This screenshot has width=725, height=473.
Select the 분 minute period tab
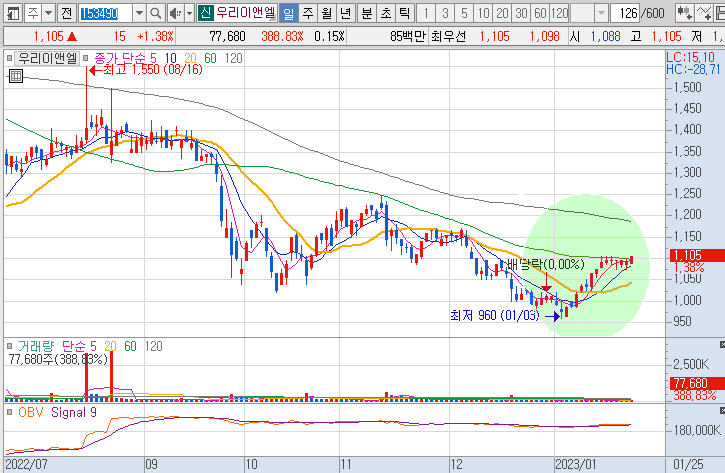[x=366, y=13]
